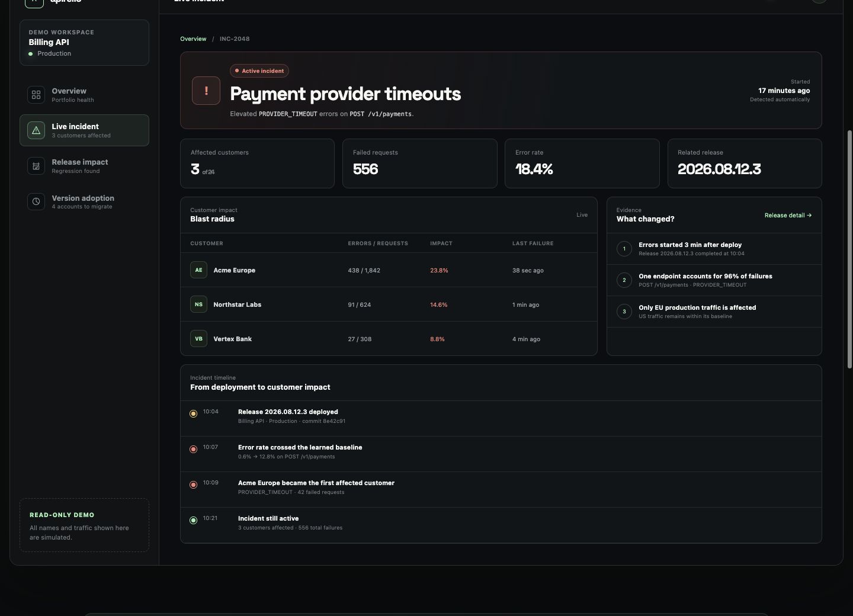Image resolution: width=853 pixels, height=616 pixels.
Task: Click Only EU production traffic is affected
Action: (697, 307)
